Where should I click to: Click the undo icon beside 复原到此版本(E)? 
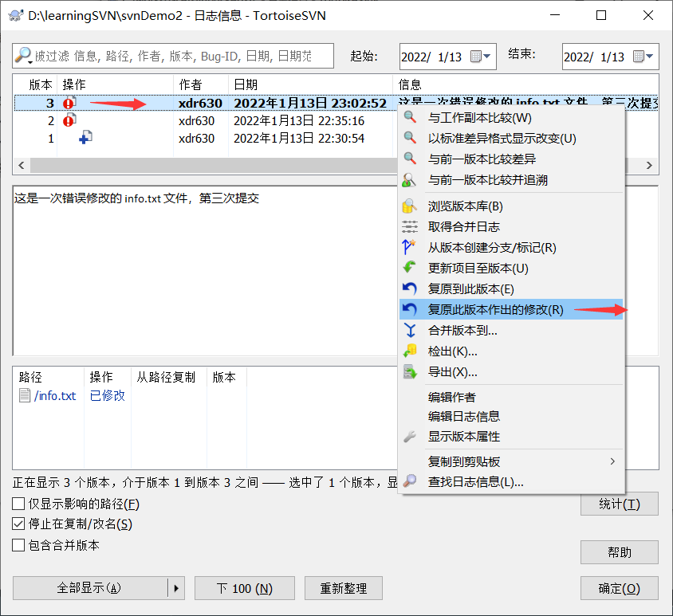(x=410, y=288)
